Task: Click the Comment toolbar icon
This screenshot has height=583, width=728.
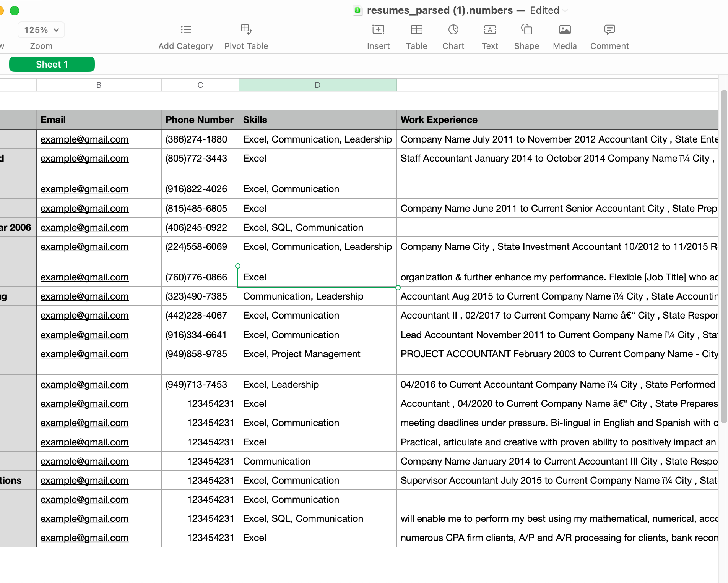Action: (609, 29)
